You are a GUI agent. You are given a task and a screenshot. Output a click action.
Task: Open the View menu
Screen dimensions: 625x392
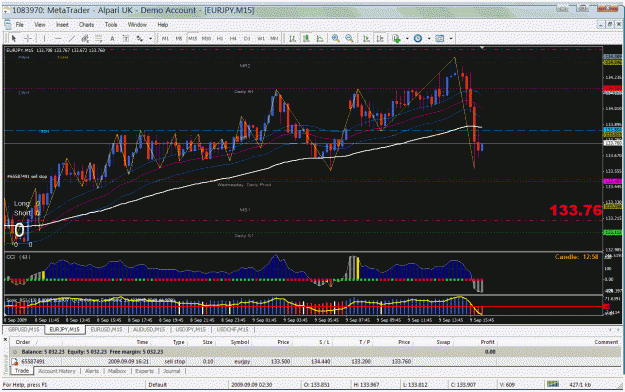coord(40,25)
